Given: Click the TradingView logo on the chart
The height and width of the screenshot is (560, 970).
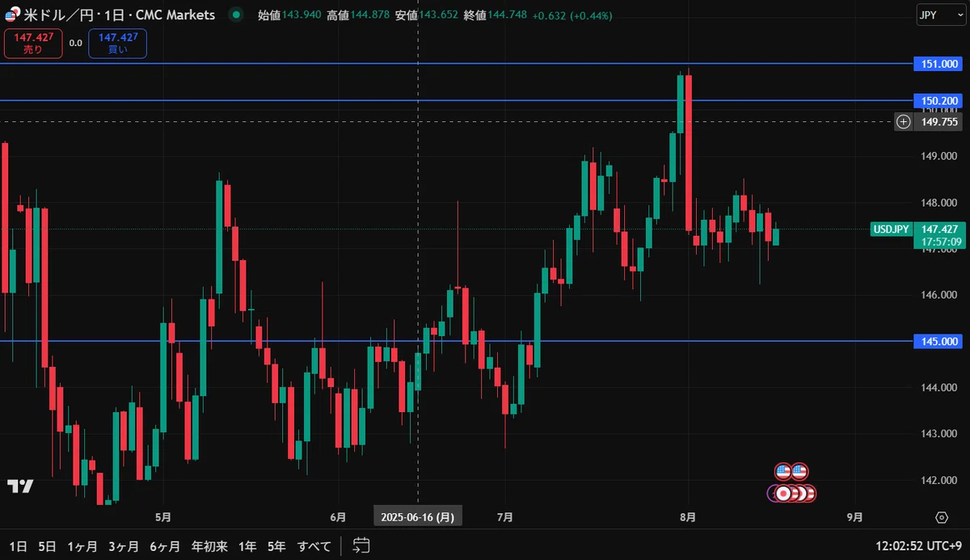Looking at the screenshot, I should coord(20,486).
